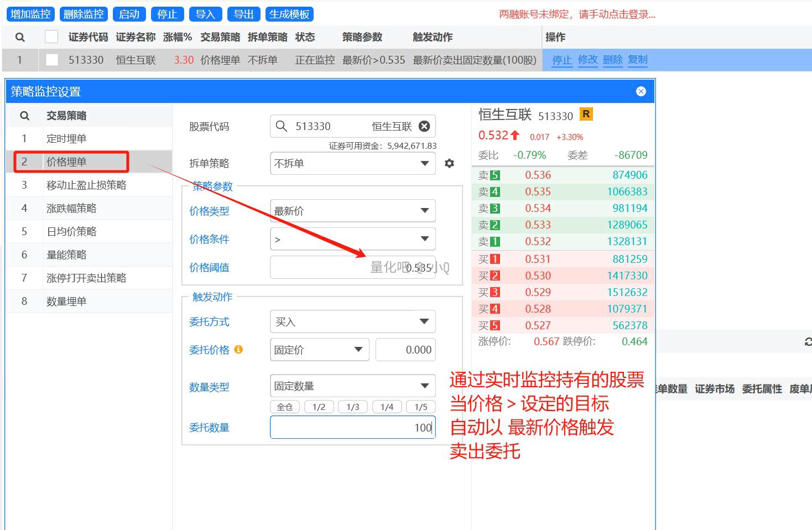Click the R badge next to 513330
The height and width of the screenshot is (530, 812).
pos(586,114)
